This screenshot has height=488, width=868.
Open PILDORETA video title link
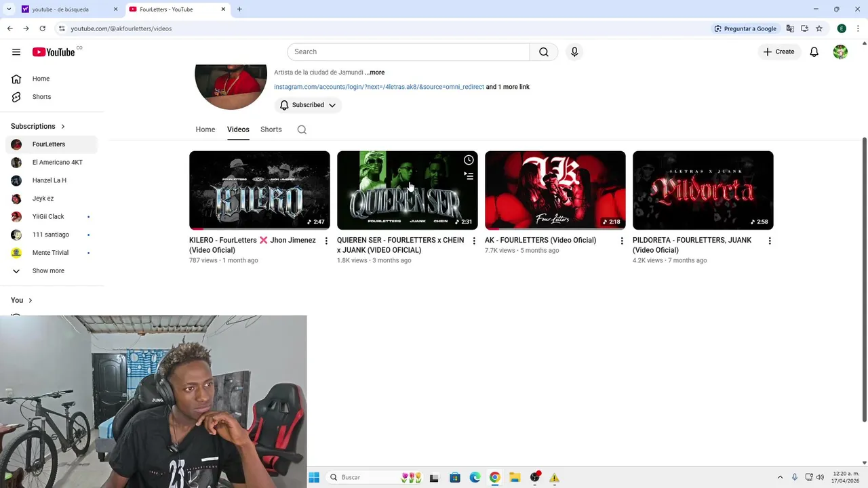(692, 245)
